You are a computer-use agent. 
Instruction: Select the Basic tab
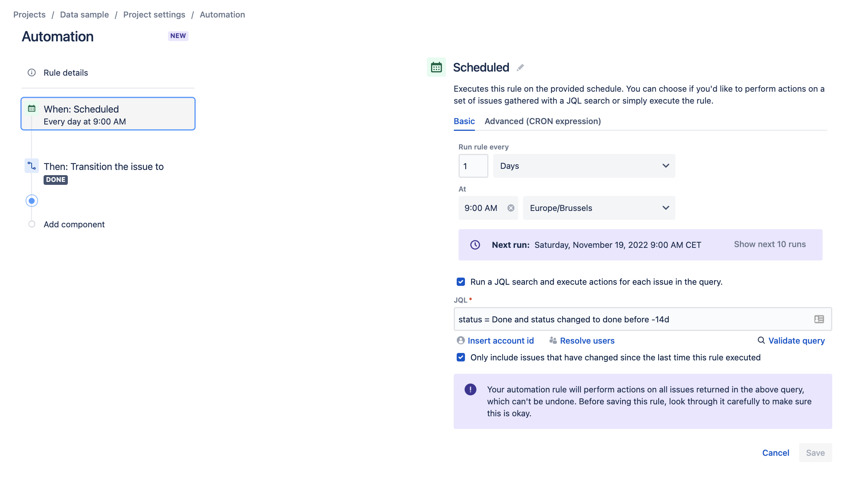464,121
